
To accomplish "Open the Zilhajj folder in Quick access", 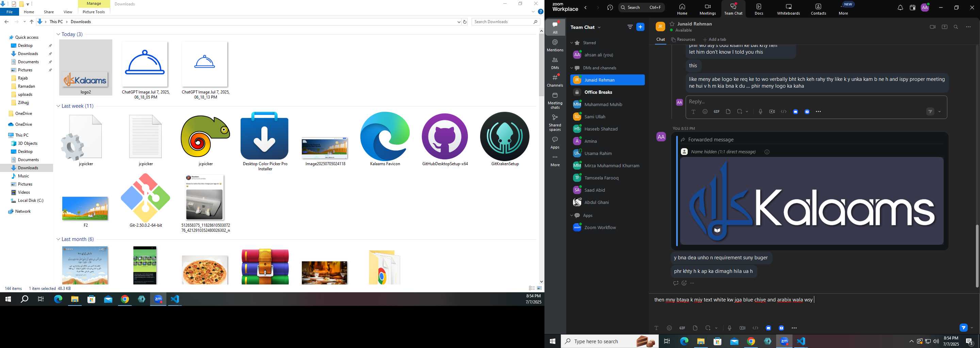I will pos(23,103).
